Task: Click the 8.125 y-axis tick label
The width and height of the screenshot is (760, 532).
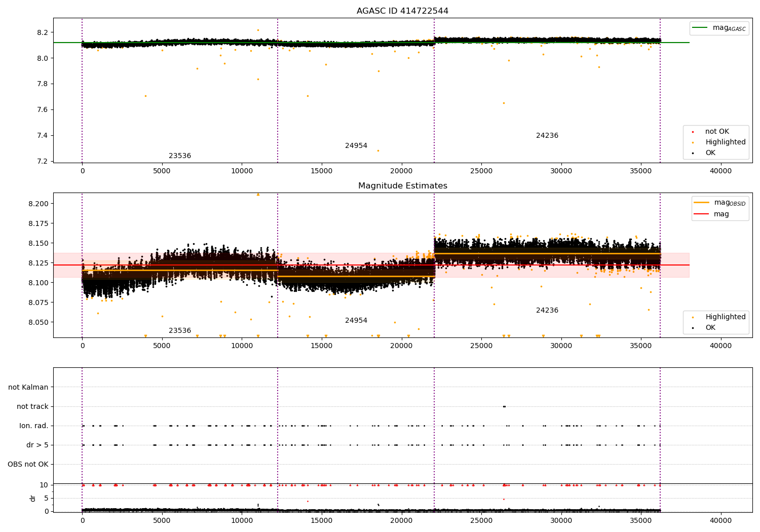Action: 39,263
